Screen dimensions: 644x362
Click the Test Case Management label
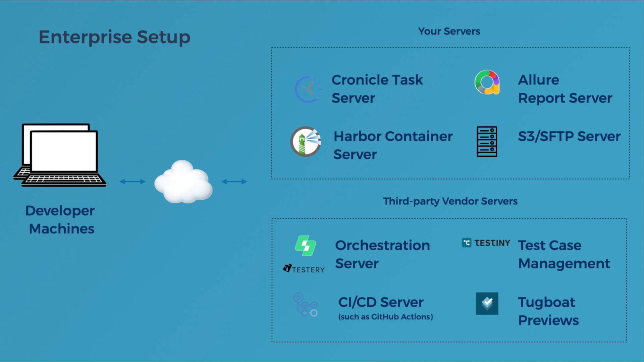click(x=564, y=254)
